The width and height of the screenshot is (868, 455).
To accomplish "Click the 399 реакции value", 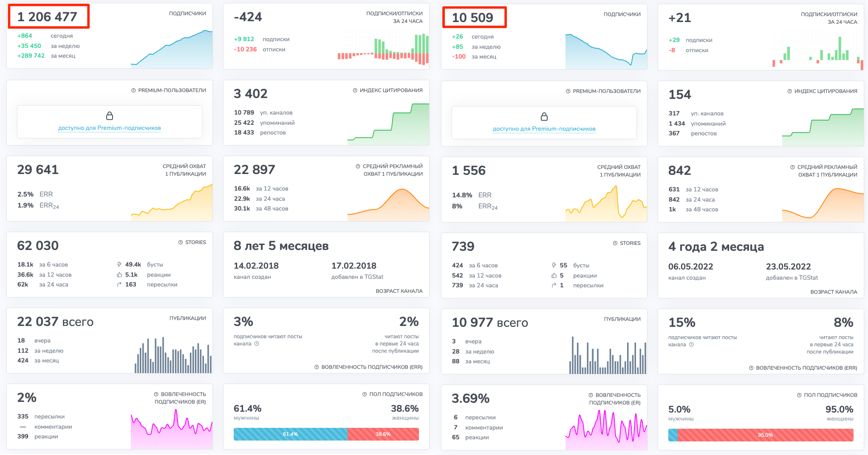I will coord(23,436).
